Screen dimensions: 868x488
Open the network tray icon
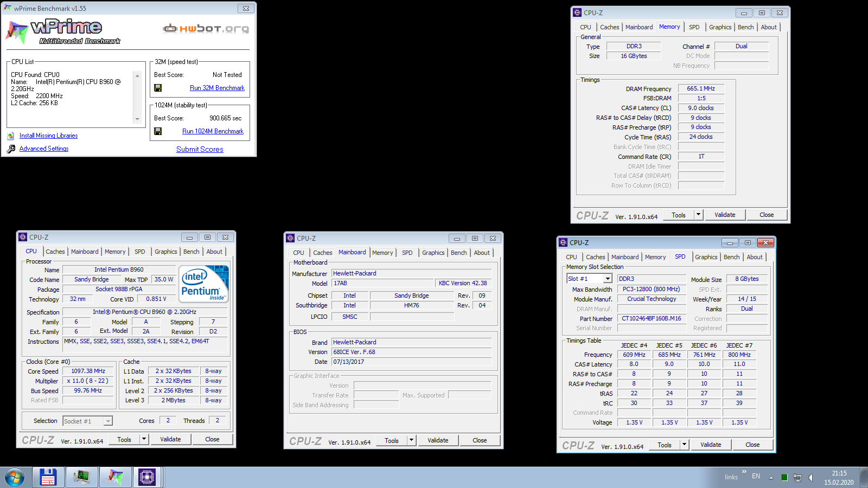click(x=797, y=477)
